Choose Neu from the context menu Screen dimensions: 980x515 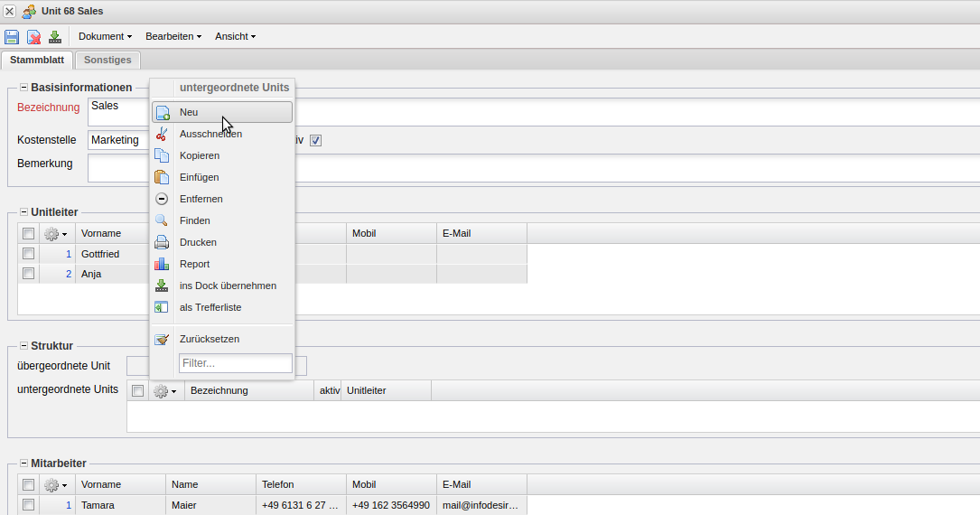click(x=221, y=112)
